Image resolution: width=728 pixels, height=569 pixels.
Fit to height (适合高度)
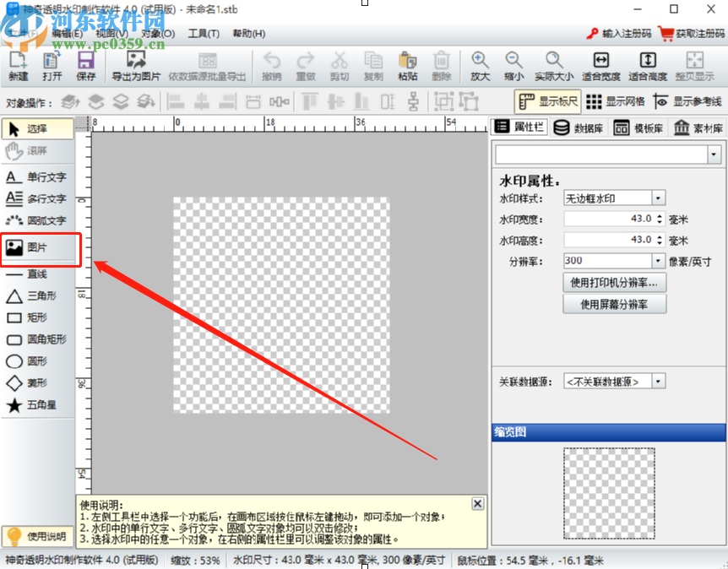[x=648, y=67]
